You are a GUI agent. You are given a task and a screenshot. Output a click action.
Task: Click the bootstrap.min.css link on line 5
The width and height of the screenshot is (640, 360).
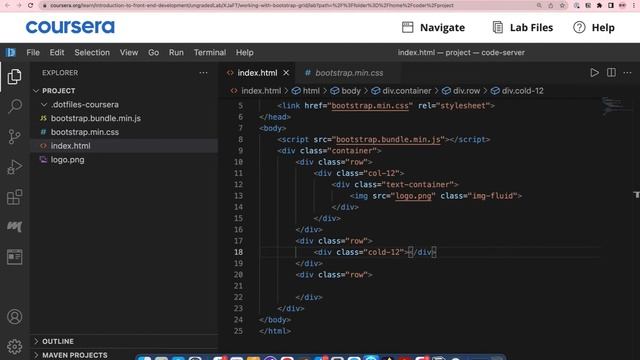(370, 106)
